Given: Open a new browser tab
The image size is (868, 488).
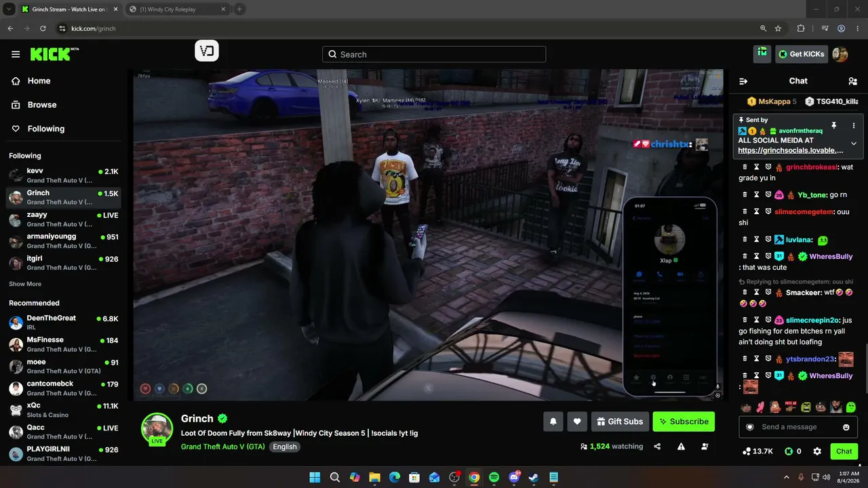Looking at the screenshot, I should click(239, 9).
